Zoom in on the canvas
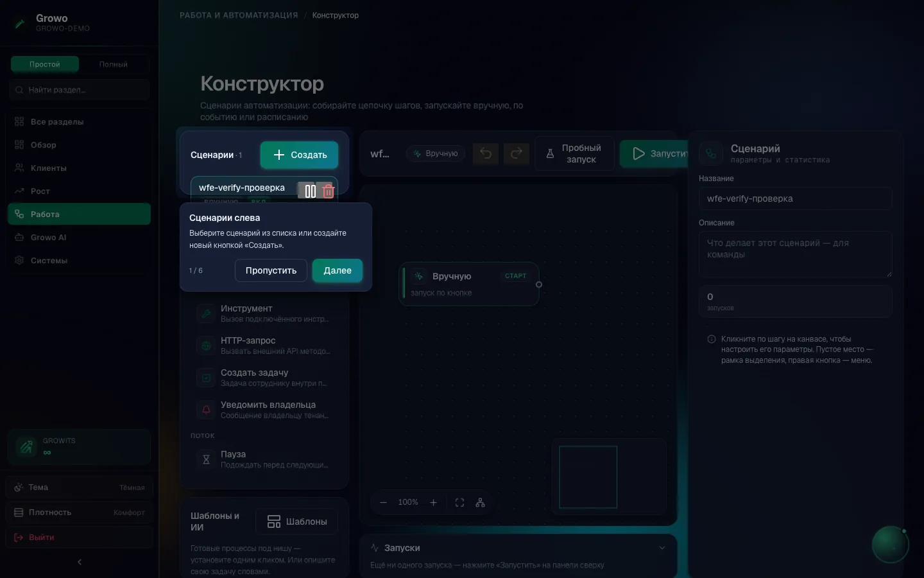Viewport: 924px width, 578px height. click(x=433, y=502)
